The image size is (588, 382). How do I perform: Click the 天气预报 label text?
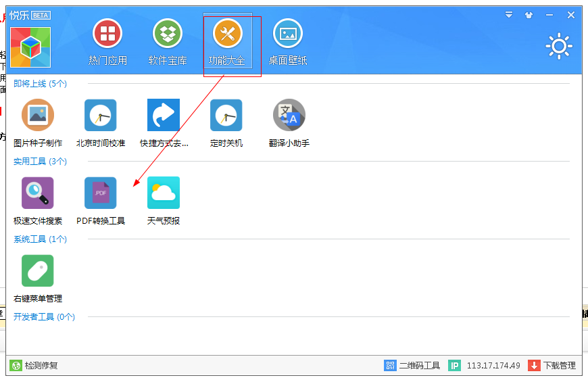pos(164,221)
